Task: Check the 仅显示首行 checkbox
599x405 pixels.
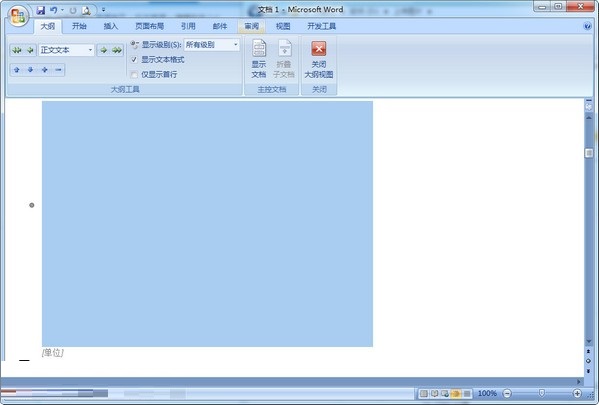Action: (134, 75)
